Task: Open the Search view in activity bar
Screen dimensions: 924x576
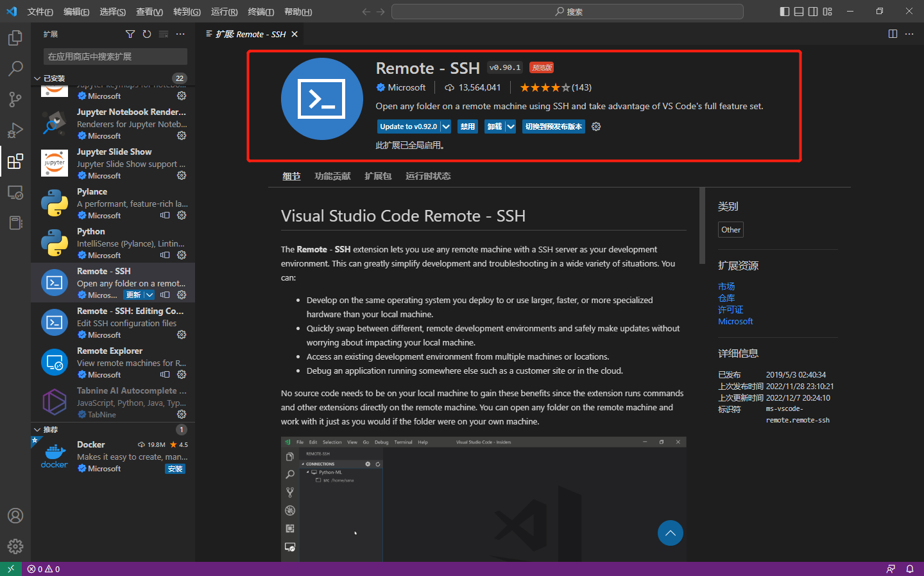Action: 15,69
